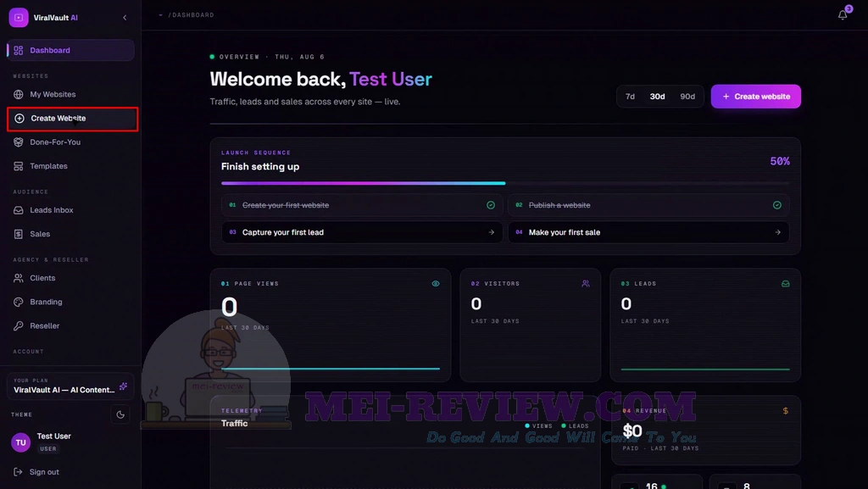The image size is (868, 489).
Task: Collapse the sidebar with the chevron arrow
Action: coord(125,18)
